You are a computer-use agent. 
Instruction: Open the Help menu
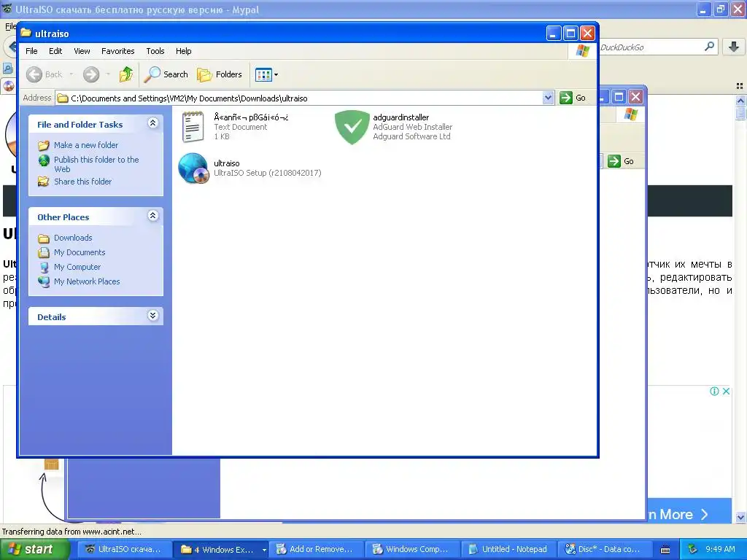pyautogui.click(x=183, y=51)
